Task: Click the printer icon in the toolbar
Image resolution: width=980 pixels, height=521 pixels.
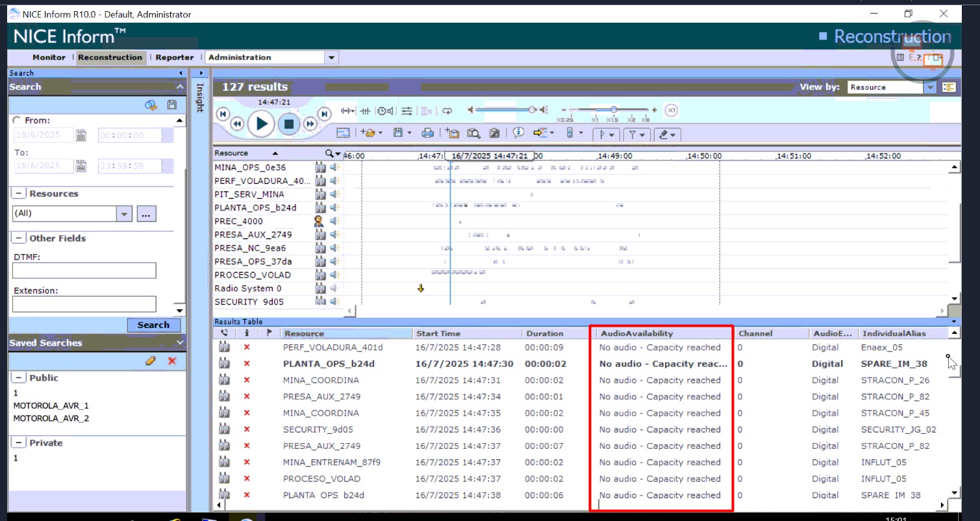Action: click(x=427, y=133)
